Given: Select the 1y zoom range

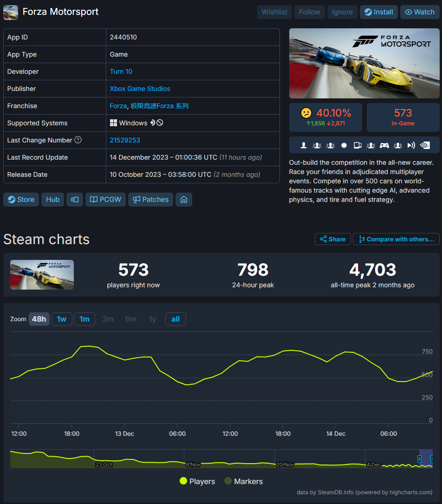Looking at the screenshot, I should [153, 319].
